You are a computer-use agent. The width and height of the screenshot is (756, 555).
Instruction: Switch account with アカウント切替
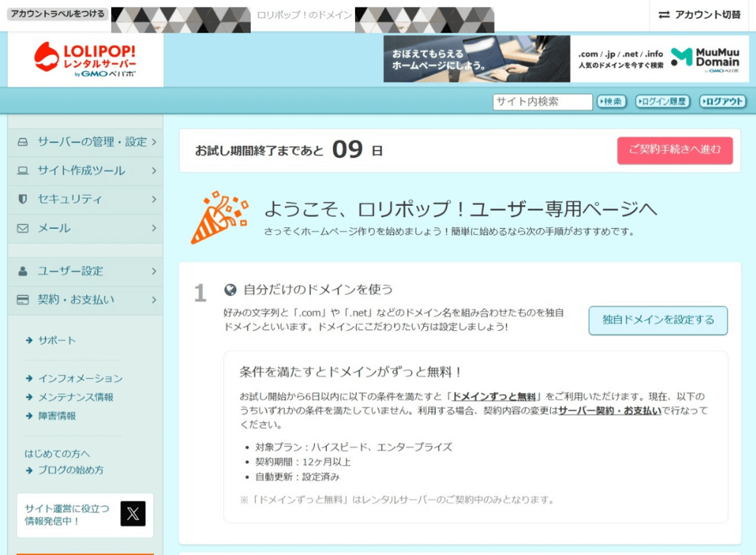[700, 14]
